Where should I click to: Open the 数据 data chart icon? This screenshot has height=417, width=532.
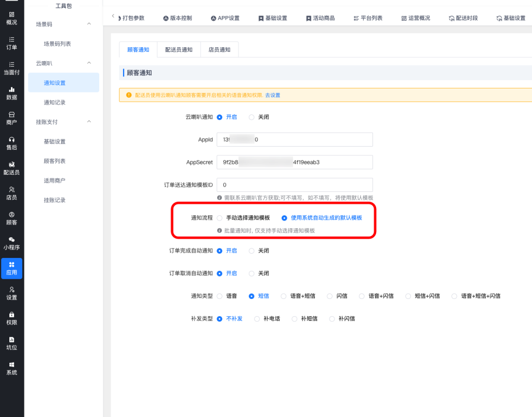click(11, 89)
